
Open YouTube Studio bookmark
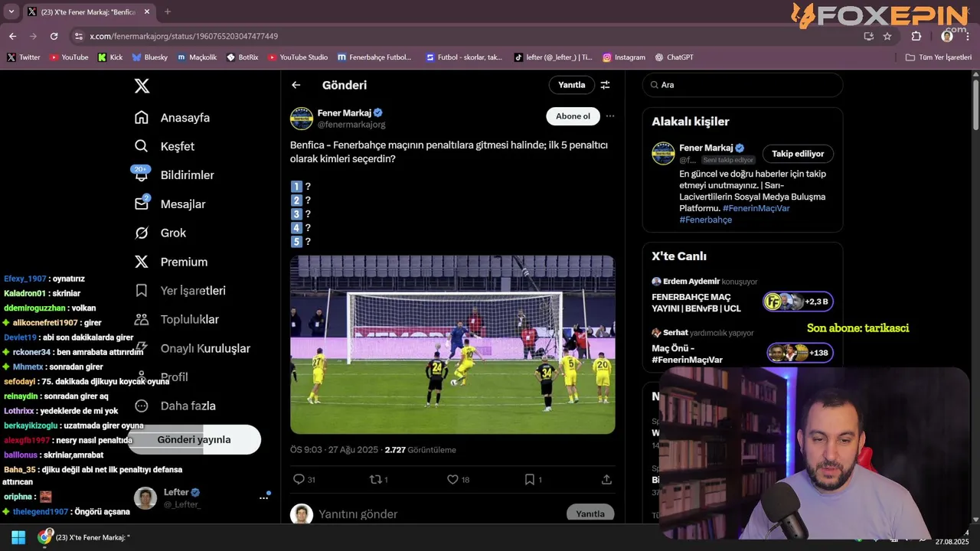(x=298, y=57)
